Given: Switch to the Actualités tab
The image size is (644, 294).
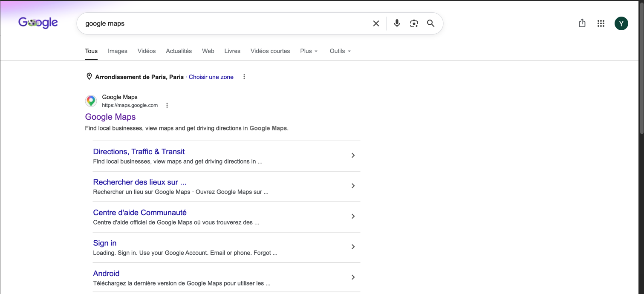Looking at the screenshot, I should [179, 51].
